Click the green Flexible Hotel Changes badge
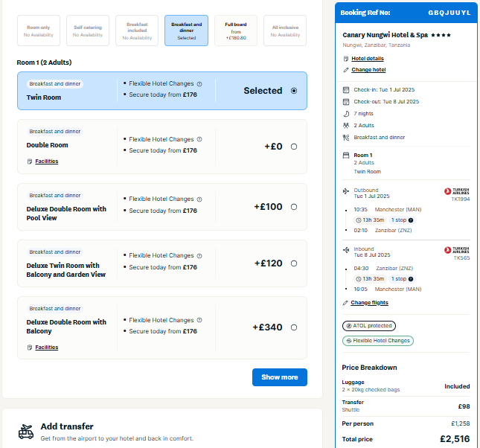Viewport: 480px width, 448px height. click(x=378, y=341)
